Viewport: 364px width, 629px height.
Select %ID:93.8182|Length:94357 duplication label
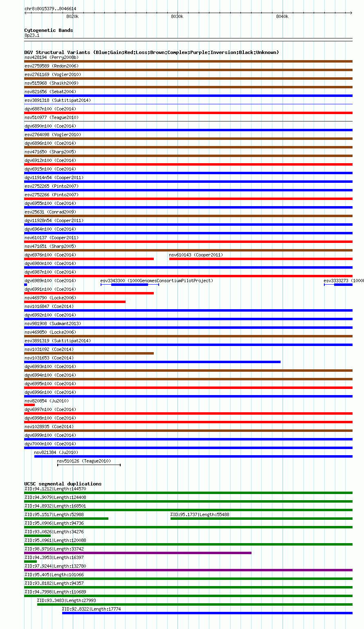pyautogui.click(x=54, y=583)
